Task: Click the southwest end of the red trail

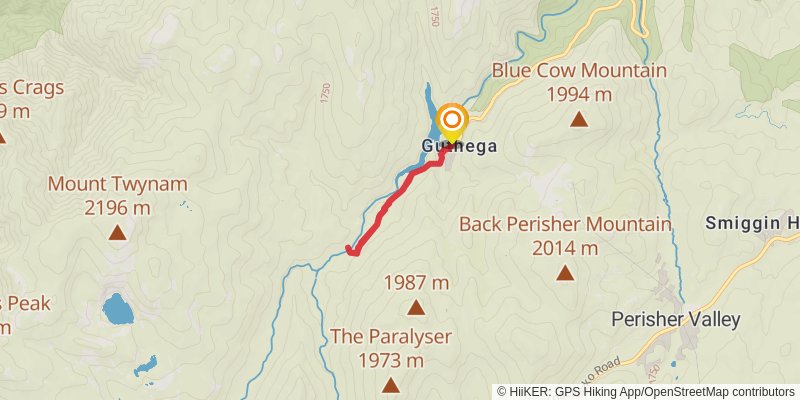Action: pyautogui.click(x=349, y=249)
